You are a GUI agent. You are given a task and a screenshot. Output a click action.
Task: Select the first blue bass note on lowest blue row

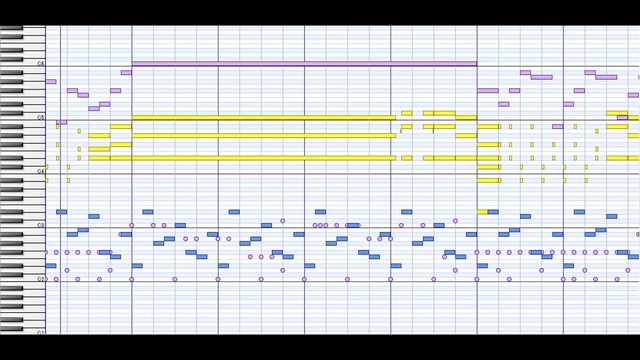coord(51,266)
